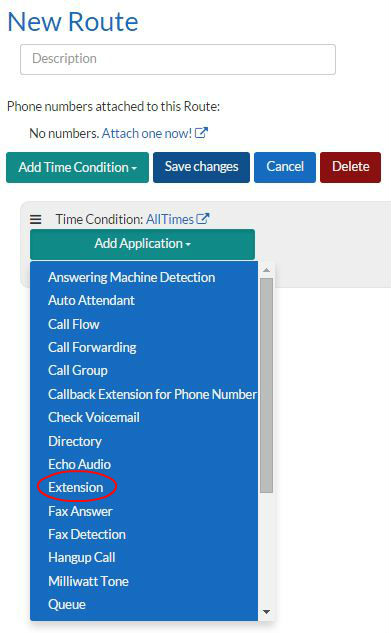Open the Attach one now link
Screen dimensions: 391x633
point(147,133)
